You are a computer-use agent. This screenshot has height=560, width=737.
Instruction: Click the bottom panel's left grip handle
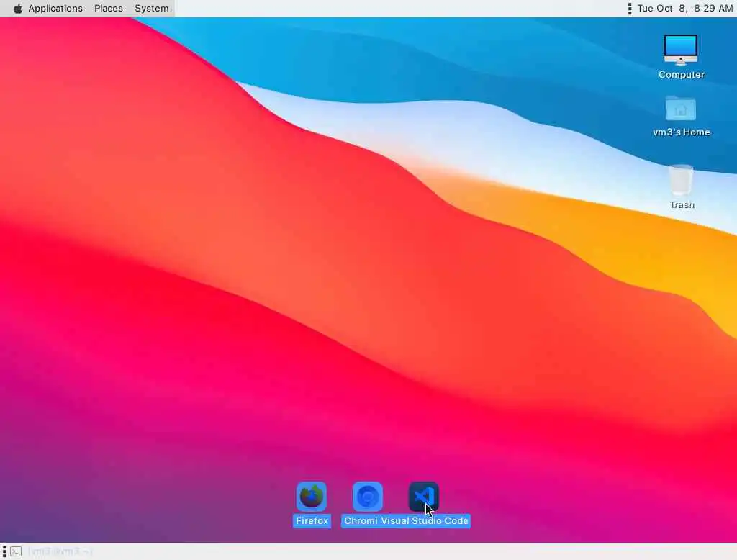(x=4, y=551)
